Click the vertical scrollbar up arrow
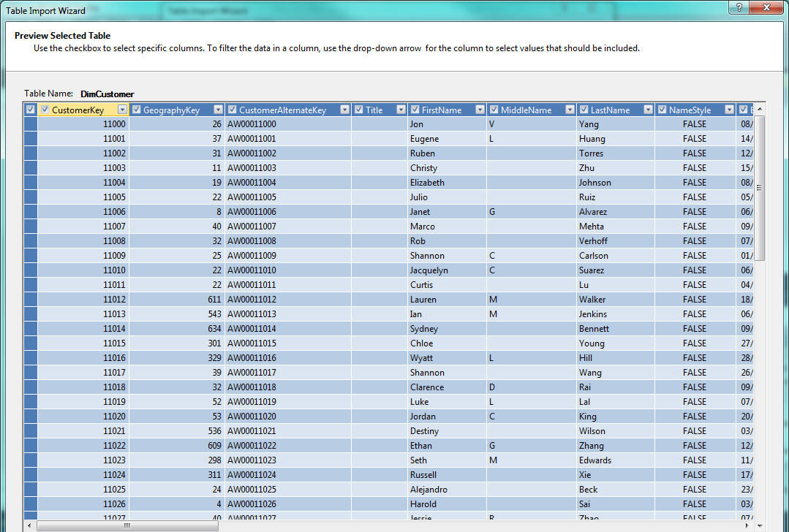This screenshot has height=532, width=789. click(x=759, y=110)
